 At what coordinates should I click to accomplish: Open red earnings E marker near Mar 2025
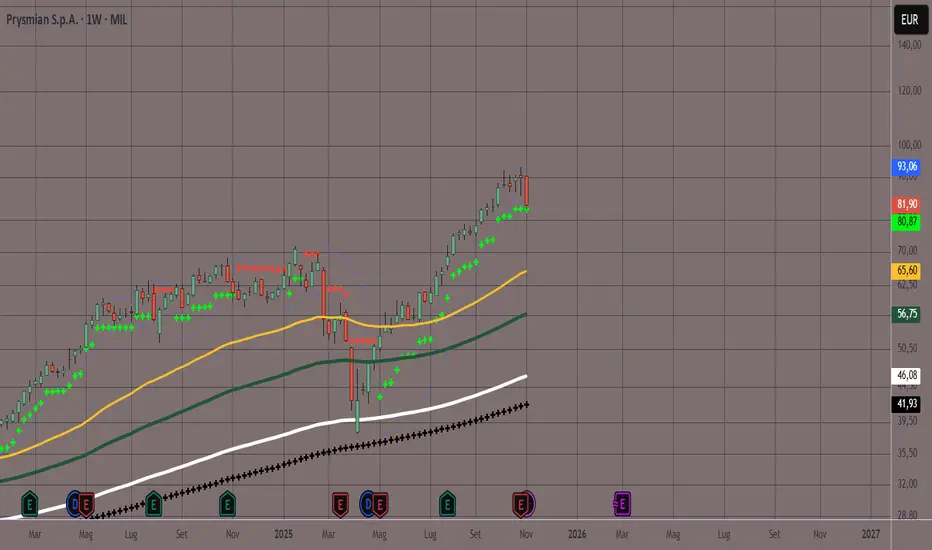[340, 504]
